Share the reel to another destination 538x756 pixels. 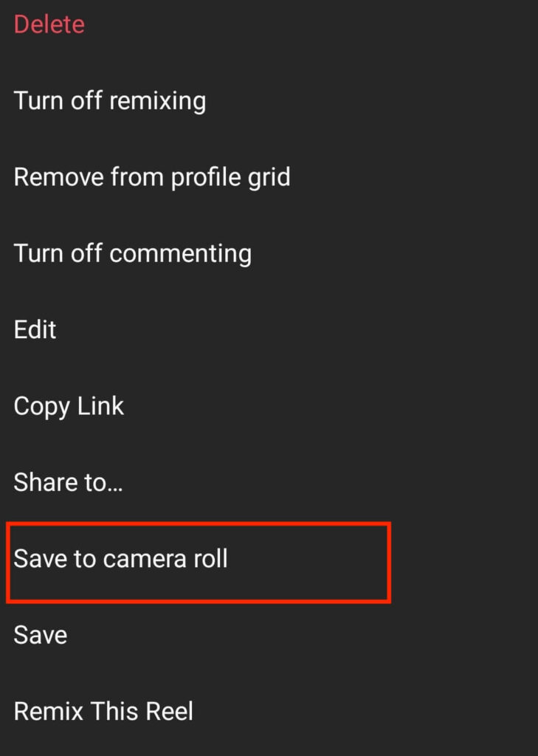tap(69, 482)
